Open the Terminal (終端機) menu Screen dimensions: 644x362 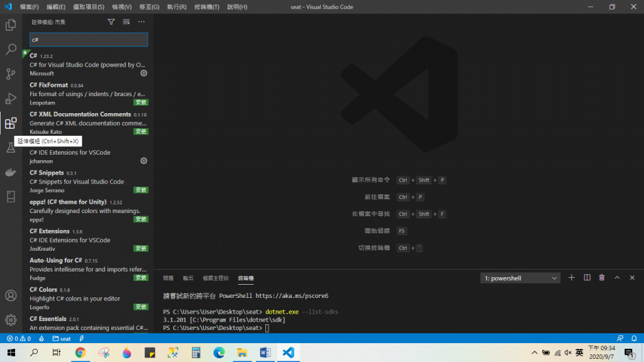(x=206, y=7)
